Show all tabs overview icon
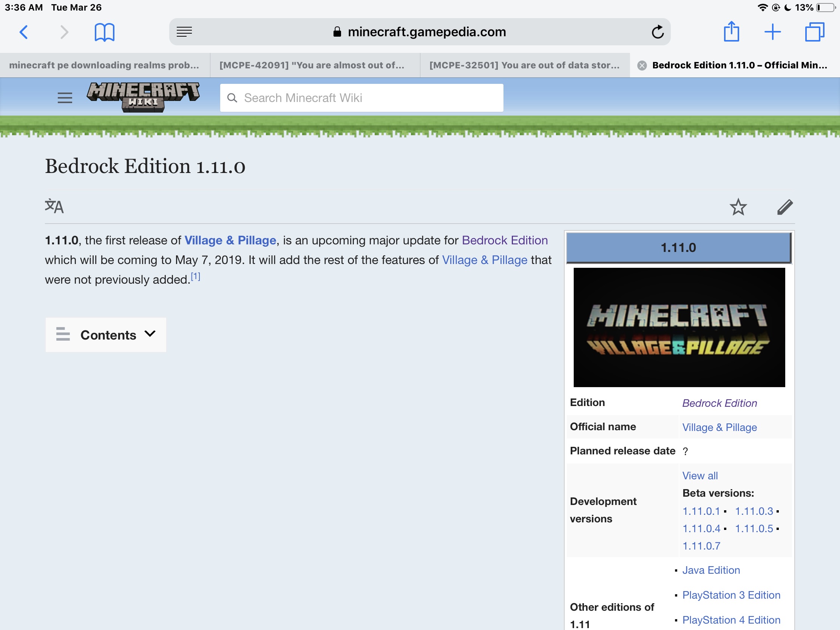 814,32
